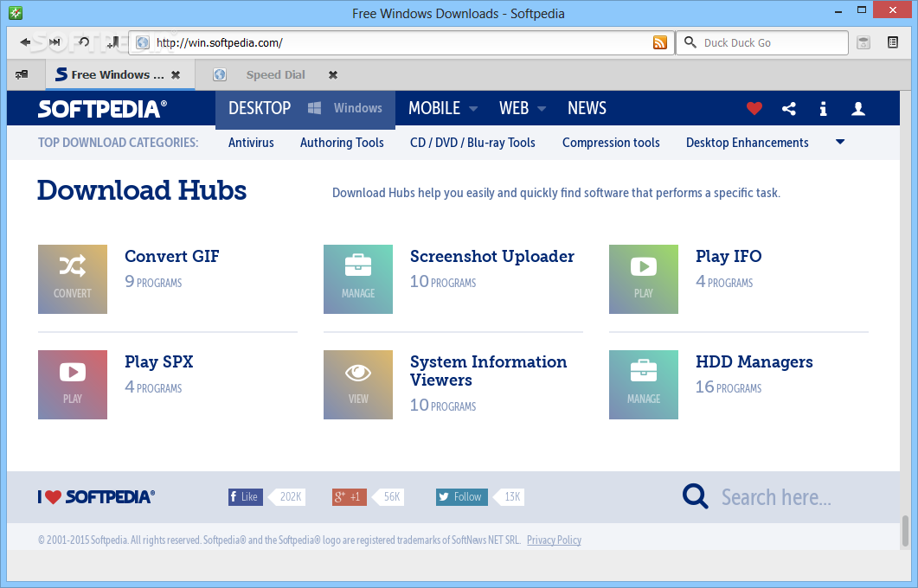Open the Desktop Enhancements category
The image size is (918, 588).
(x=747, y=142)
